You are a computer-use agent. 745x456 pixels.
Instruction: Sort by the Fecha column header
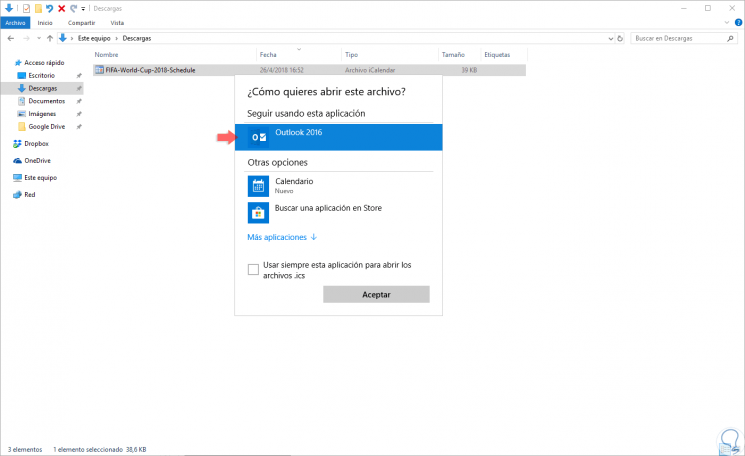pos(268,55)
